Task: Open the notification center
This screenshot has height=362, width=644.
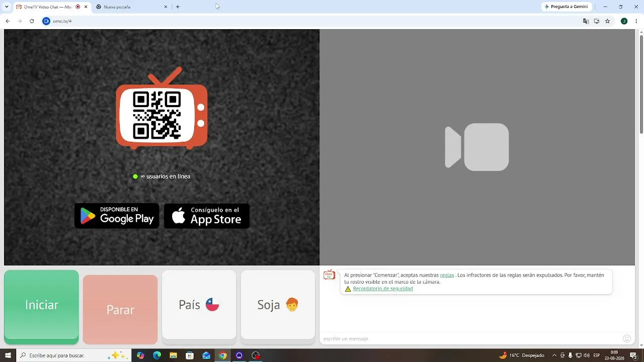Action: 634,355
